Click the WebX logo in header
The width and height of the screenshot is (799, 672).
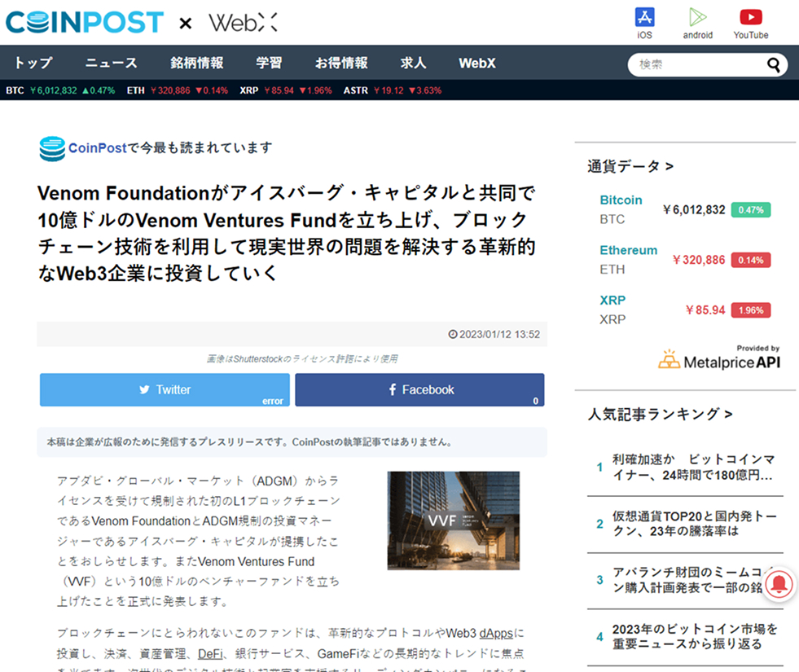point(243,22)
